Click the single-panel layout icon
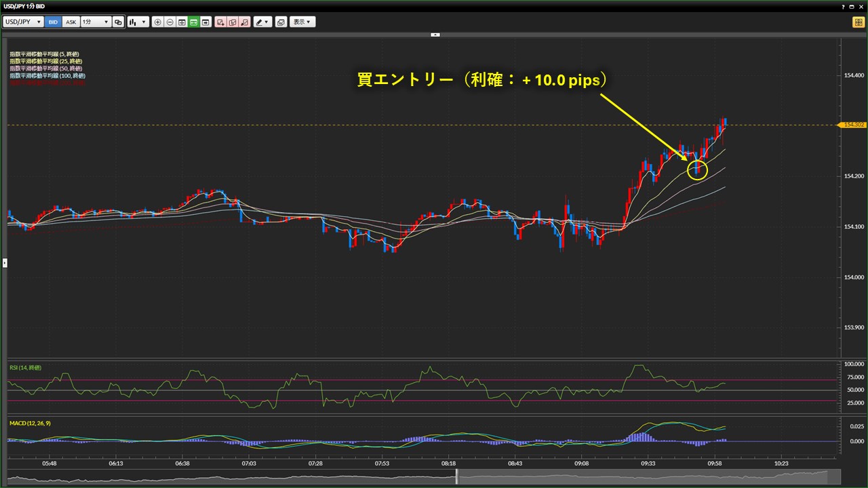 205,22
